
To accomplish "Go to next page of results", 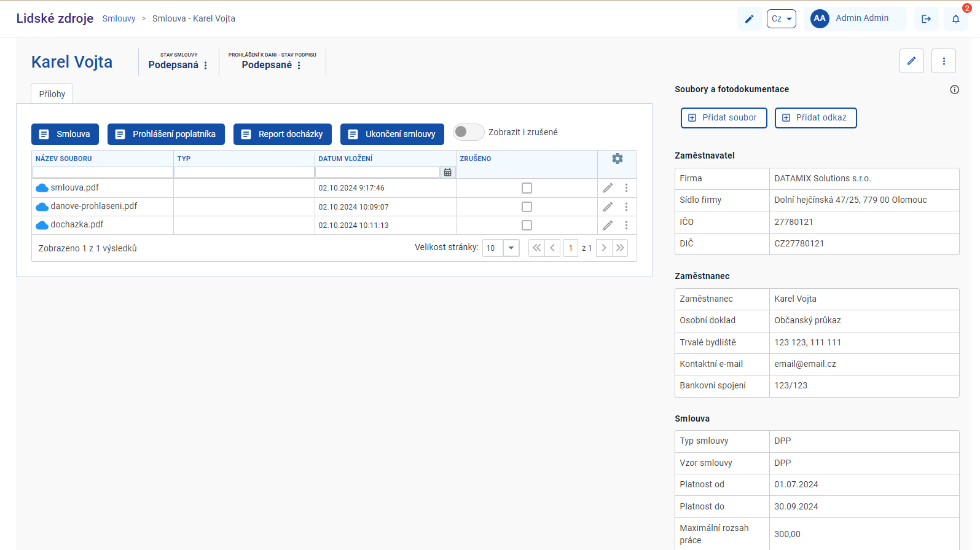I will click(x=604, y=248).
